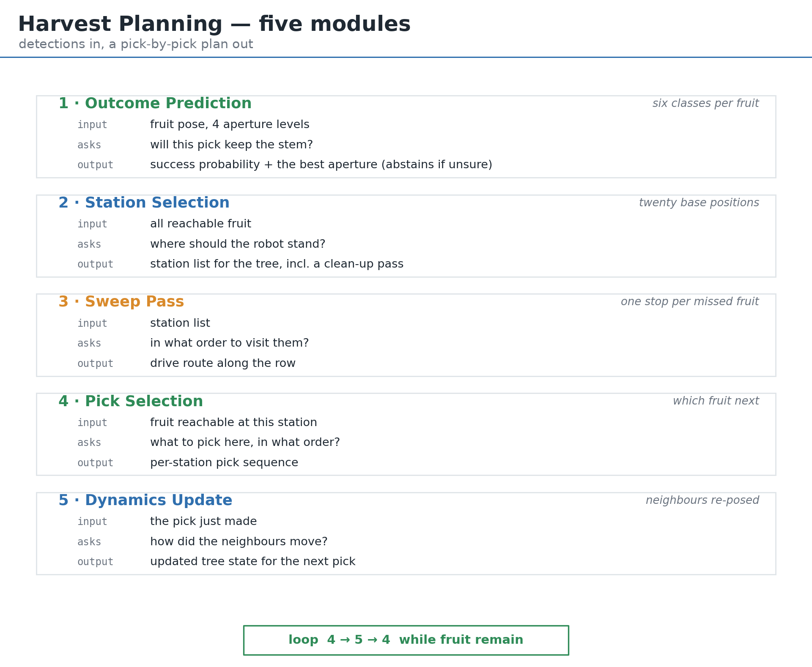Click 'updated tree state for the next pick'

(252, 562)
